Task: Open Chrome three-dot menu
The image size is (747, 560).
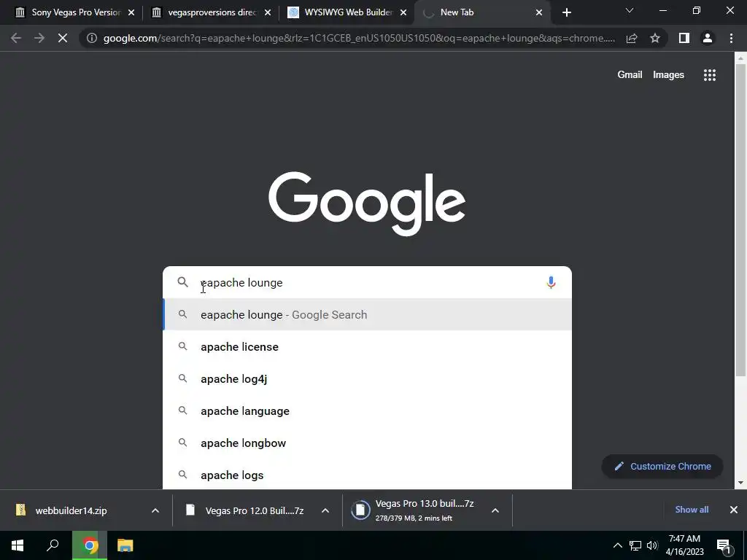Action: (x=731, y=38)
